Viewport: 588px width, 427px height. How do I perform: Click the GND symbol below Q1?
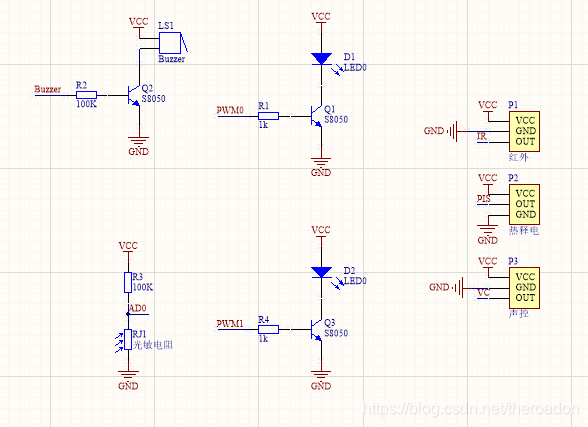(x=321, y=167)
